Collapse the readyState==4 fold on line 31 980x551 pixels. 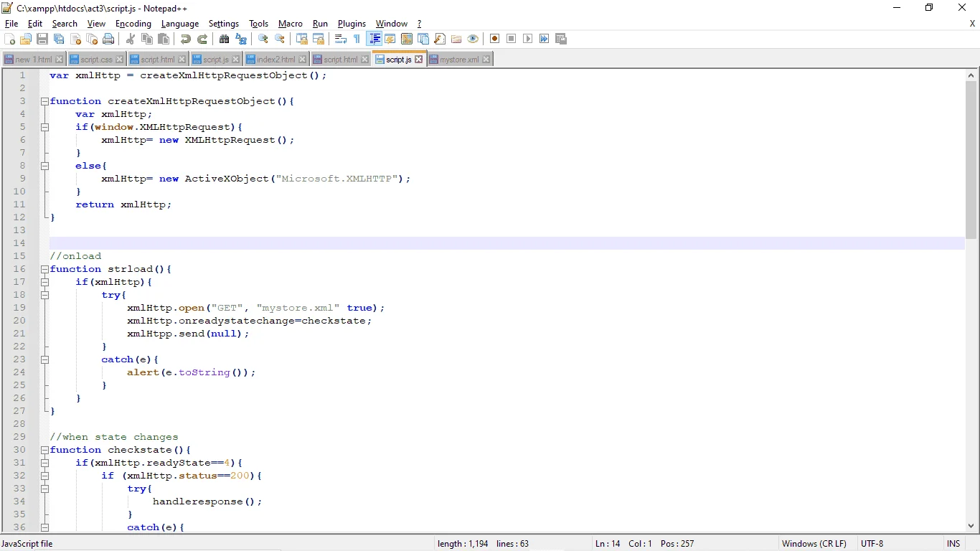(44, 463)
